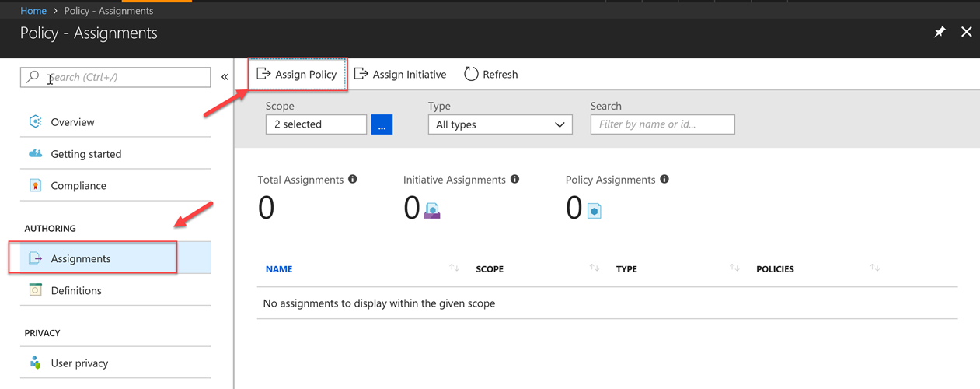This screenshot has height=389, width=980.
Task: Sort table by Type column arrows
Action: [734, 268]
